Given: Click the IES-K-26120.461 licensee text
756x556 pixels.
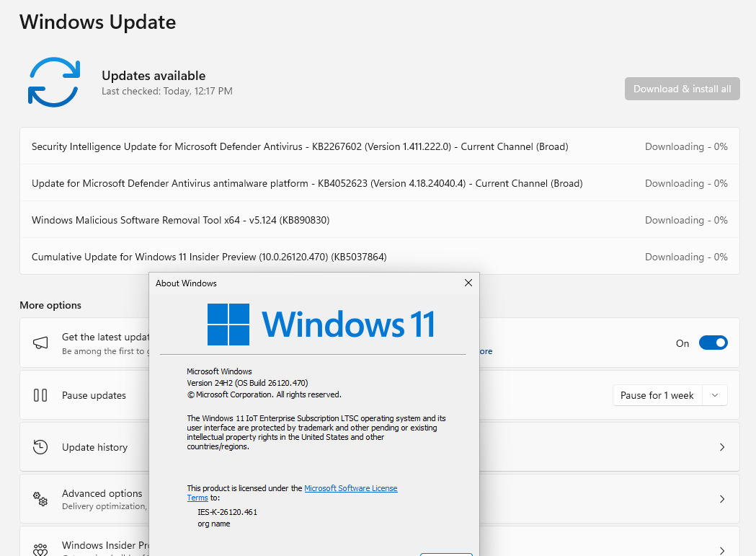Looking at the screenshot, I should point(227,512).
